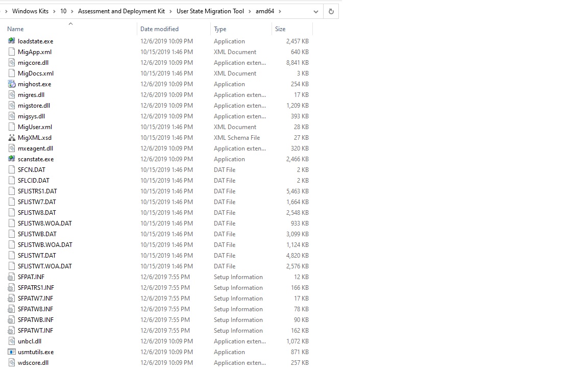Select the mxeagent.dll icon
This screenshot has height=373, width=588.
[x=11, y=148]
